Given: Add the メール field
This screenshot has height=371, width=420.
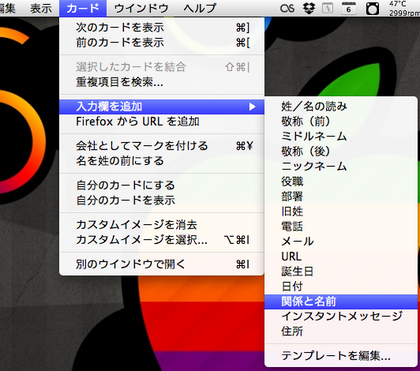Looking at the screenshot, I should point(341,242).
